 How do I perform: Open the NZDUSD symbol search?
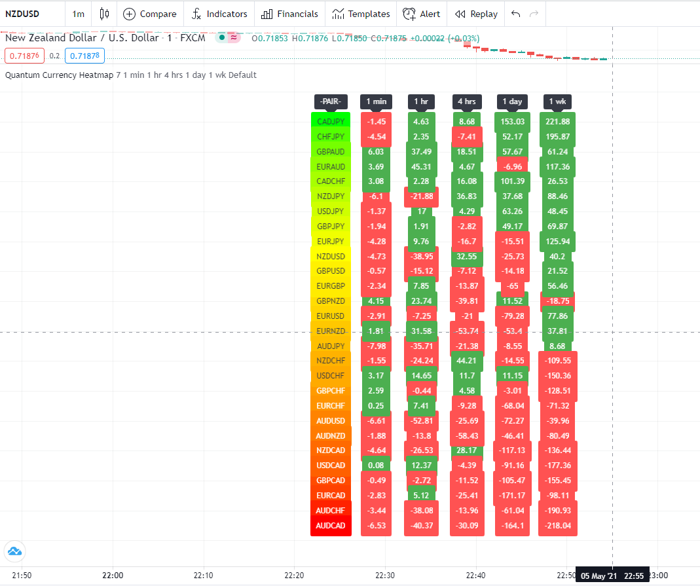click(x=23, y=13)
